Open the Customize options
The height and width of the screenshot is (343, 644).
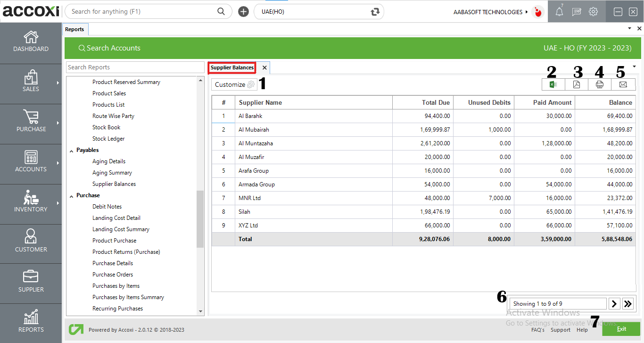pyautogui.click(x=233, y=84)
